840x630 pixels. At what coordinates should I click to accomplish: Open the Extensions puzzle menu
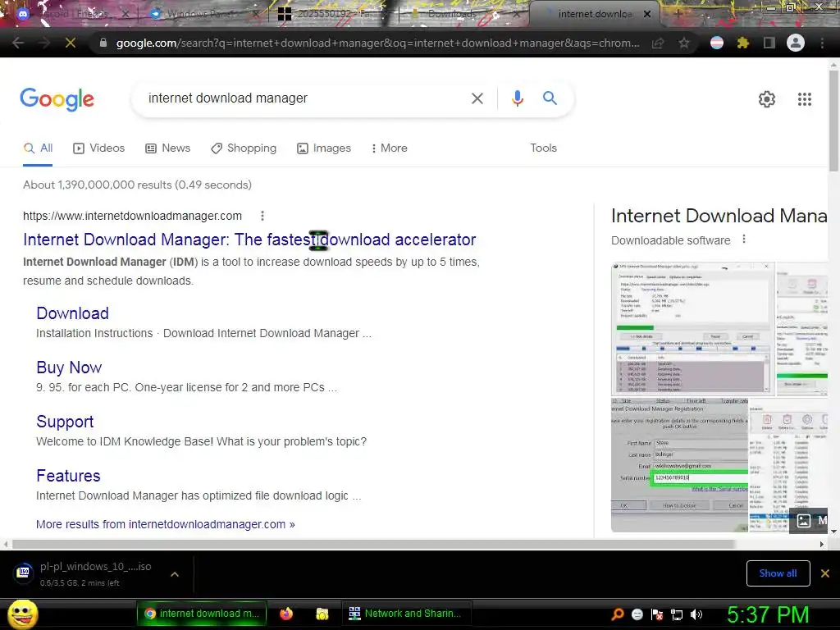[x=743, y=43]
